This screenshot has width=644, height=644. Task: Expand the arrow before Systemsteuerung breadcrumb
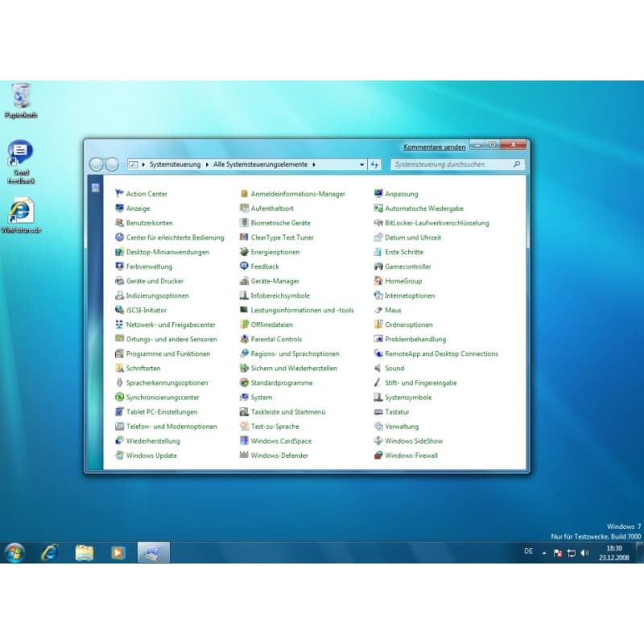pyautogui.click(x=143, y=164)
